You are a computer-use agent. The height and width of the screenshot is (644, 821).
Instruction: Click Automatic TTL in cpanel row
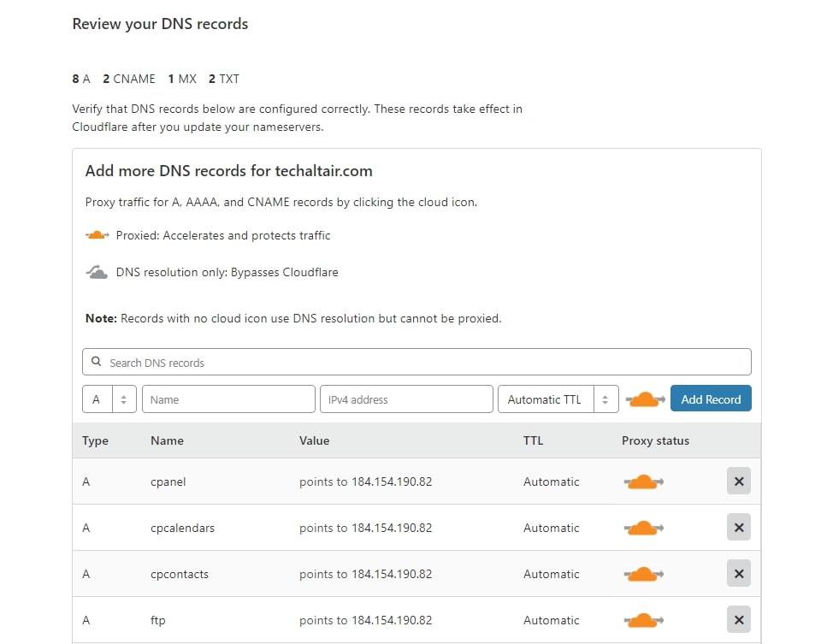click(x=552, y=482)
